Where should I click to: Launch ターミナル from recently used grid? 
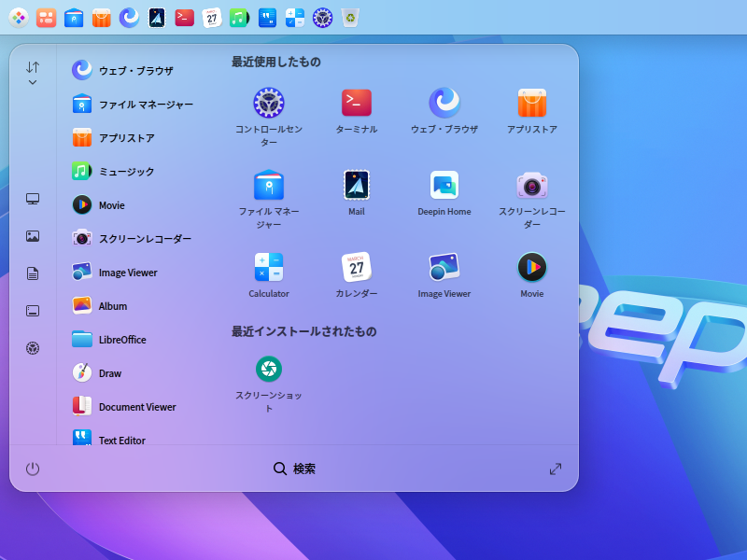[357, 103]
